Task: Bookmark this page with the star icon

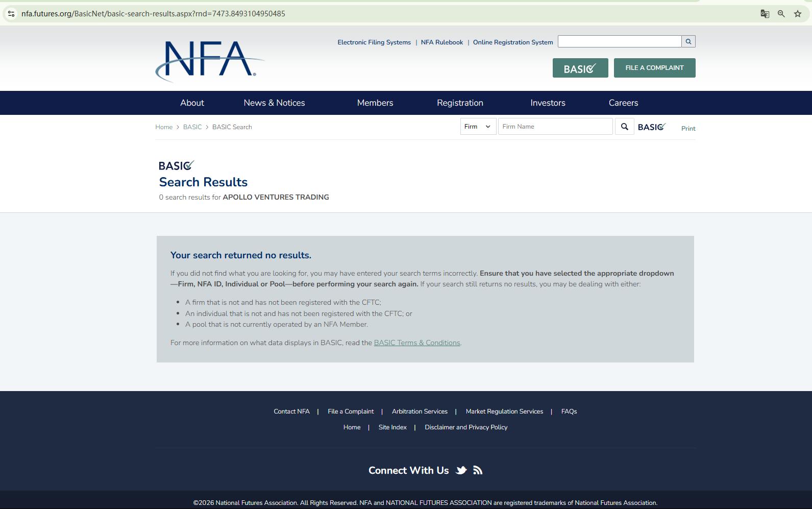Action: click(x=798, y=14)
